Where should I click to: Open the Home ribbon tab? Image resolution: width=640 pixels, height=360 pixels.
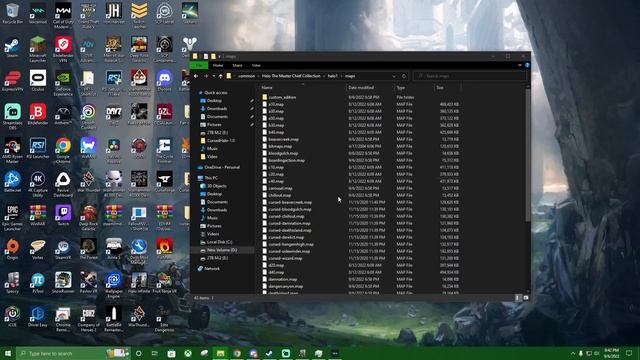coord(218,65)
